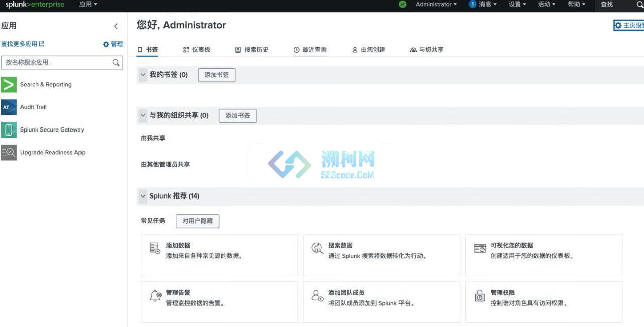644x327 pixels.
Task: Open the 可视化您的数据 task card
Action: 544,255
